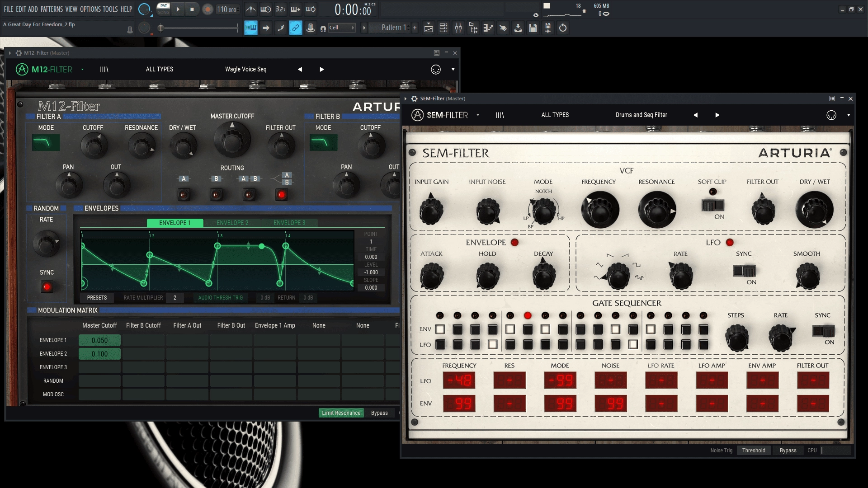Viewport: 868px width, 488px height.
Task: Click the Envelope 1 Master Cutoff cell 0.050
Action: [x=99, y=340]
